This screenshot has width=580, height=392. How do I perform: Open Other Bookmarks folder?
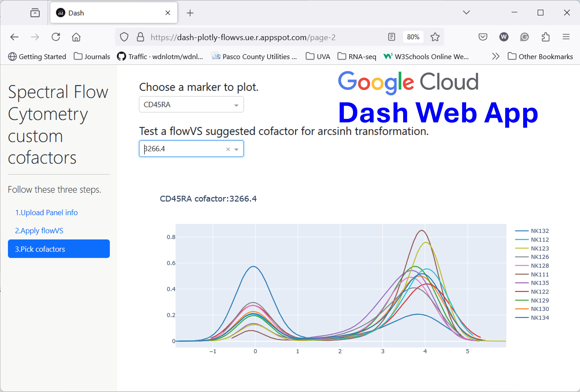click(540, 57)
